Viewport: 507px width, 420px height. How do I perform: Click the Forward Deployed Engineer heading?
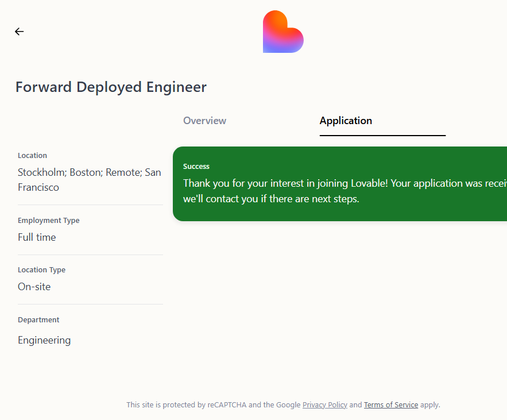(111, 87)
